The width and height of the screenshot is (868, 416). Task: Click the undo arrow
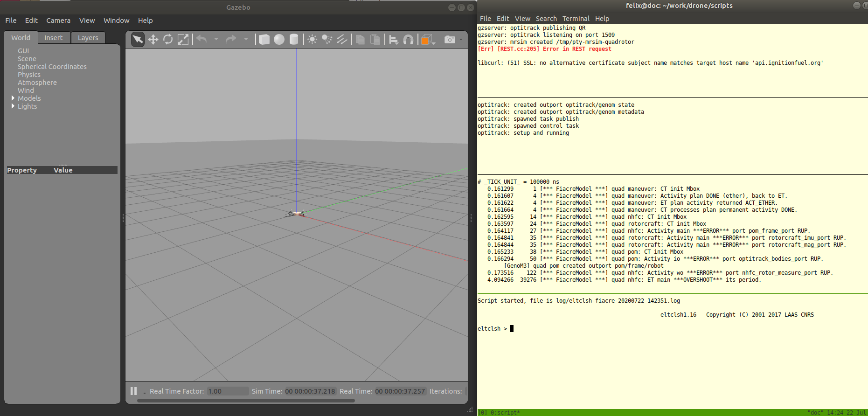point(201,40)
